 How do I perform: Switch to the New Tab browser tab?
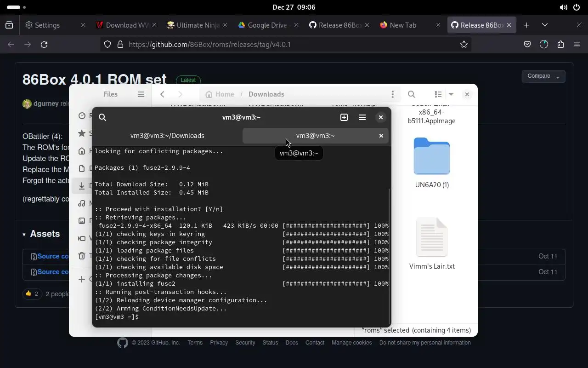(410, 25)
